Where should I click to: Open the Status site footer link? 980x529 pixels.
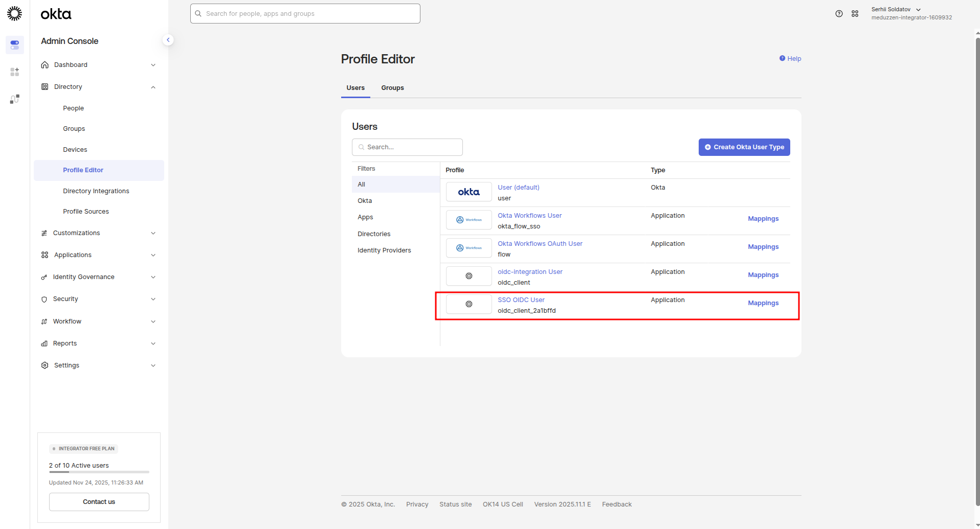click(455, 504)
